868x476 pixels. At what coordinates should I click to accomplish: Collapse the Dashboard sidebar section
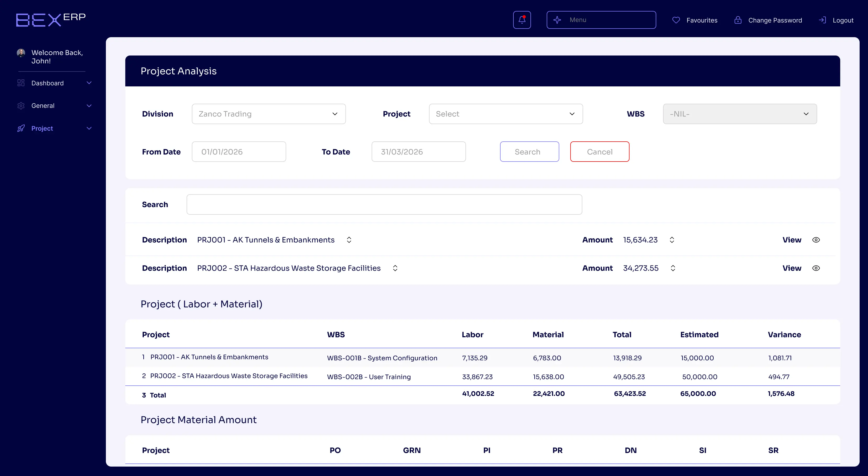pos(89,83)
